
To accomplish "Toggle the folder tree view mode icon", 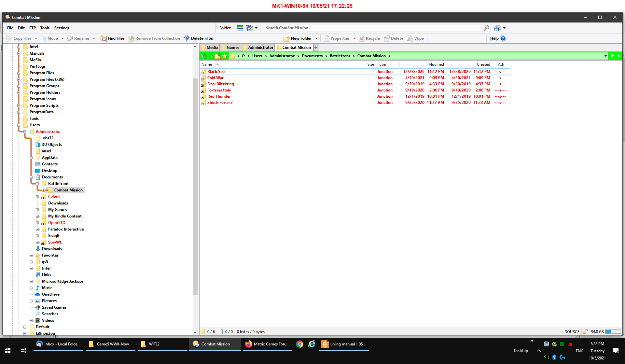I will coord(240,28).
